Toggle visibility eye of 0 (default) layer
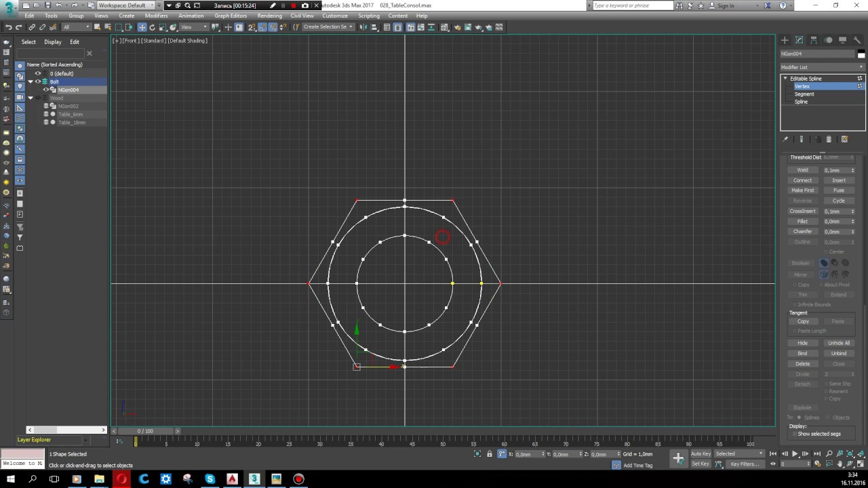This screenshot has height=488, width=868. pos(38,73)
